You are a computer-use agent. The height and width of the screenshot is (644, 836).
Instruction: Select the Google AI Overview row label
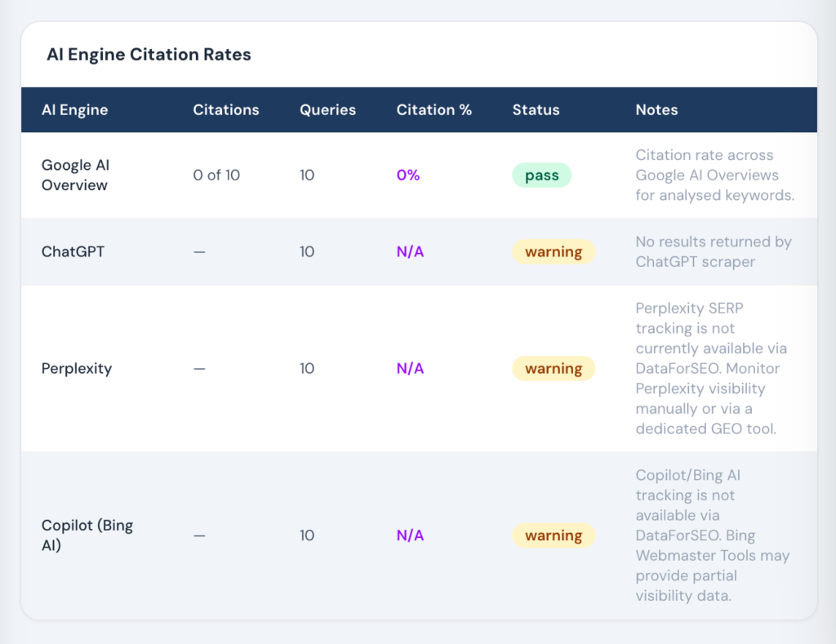coord(75,175)
